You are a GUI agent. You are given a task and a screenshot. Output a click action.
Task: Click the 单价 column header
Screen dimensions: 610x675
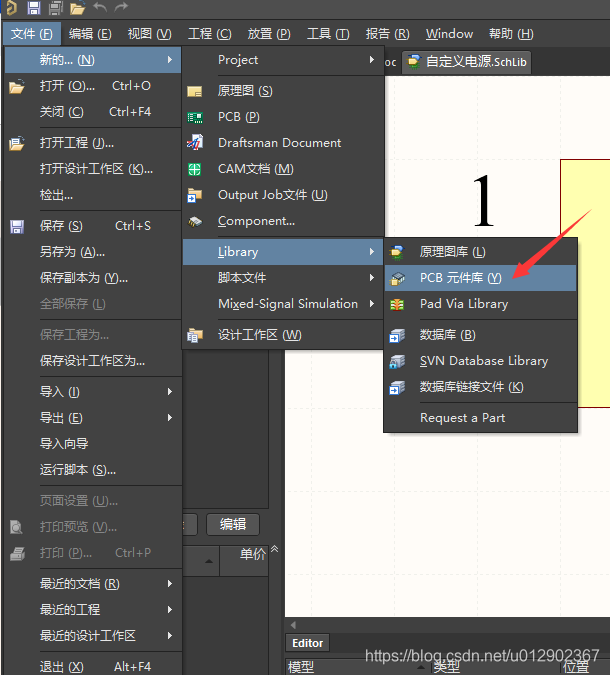245,560
